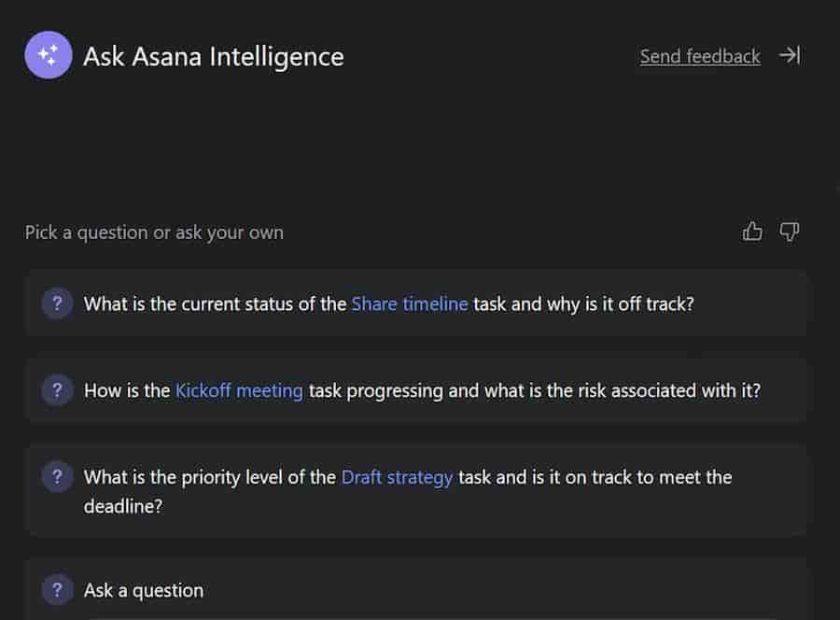This screenshot has height=620, width=840.
Task: Give negative feedback on the suggestions
Action: (788, 232)
